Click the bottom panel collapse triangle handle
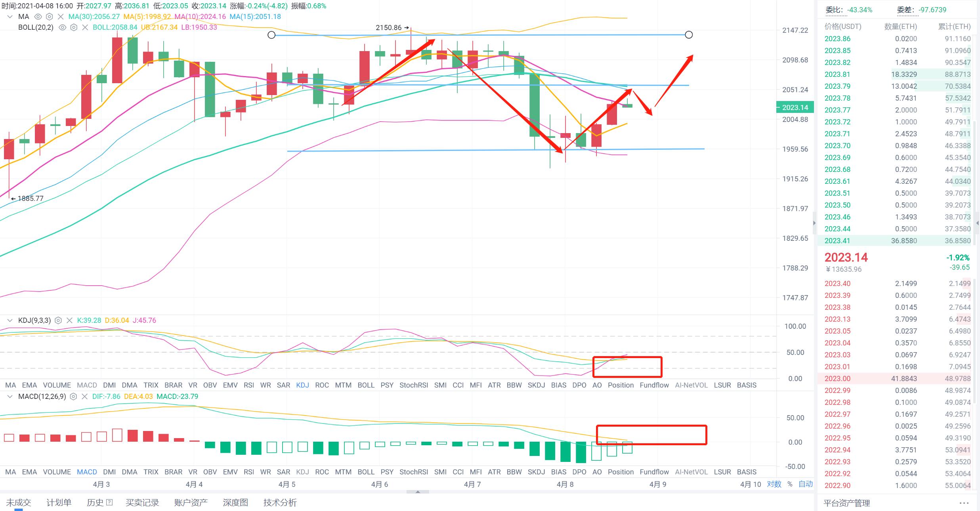This screenshot has height=511, width=980. (x=418, y=492)
